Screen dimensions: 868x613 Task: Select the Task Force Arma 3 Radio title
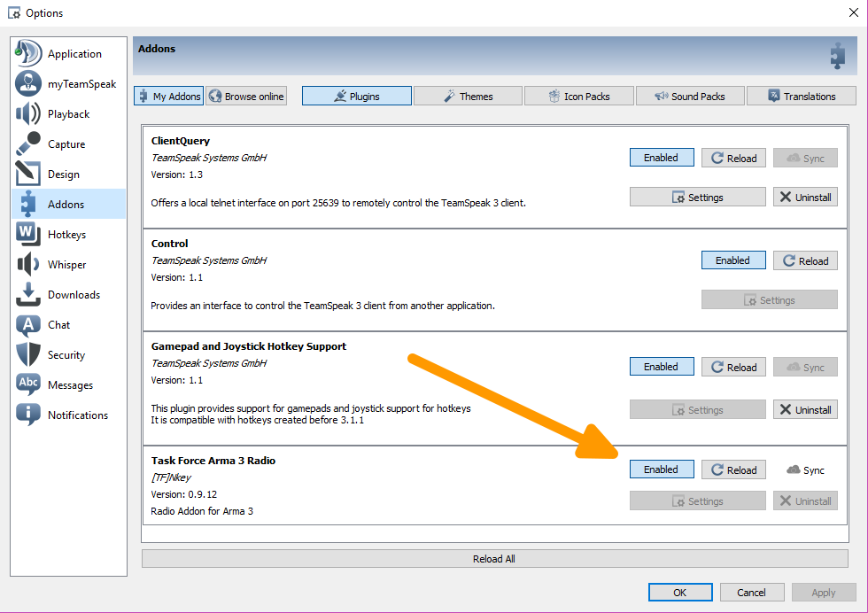tap(213, 460)
